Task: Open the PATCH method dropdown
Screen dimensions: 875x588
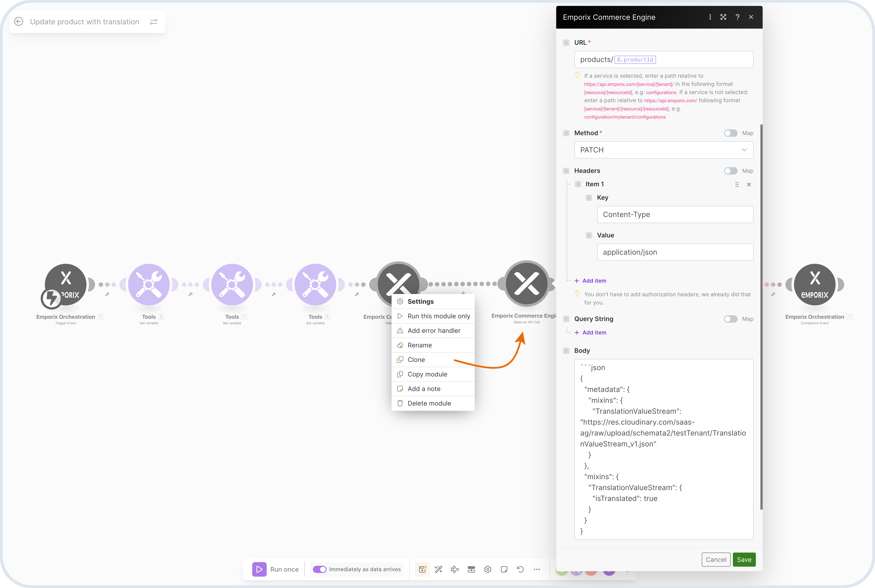Action: 663,150
